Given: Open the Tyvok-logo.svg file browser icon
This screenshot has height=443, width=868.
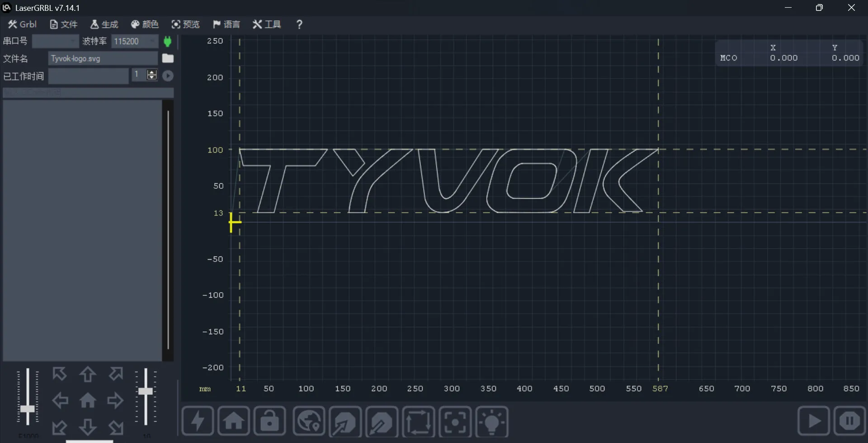Looking at the screenshot, I should click(168, 58).
